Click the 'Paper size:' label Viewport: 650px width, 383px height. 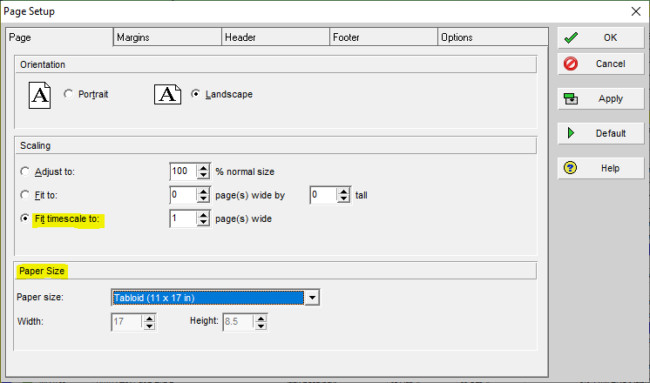point(40,297)
